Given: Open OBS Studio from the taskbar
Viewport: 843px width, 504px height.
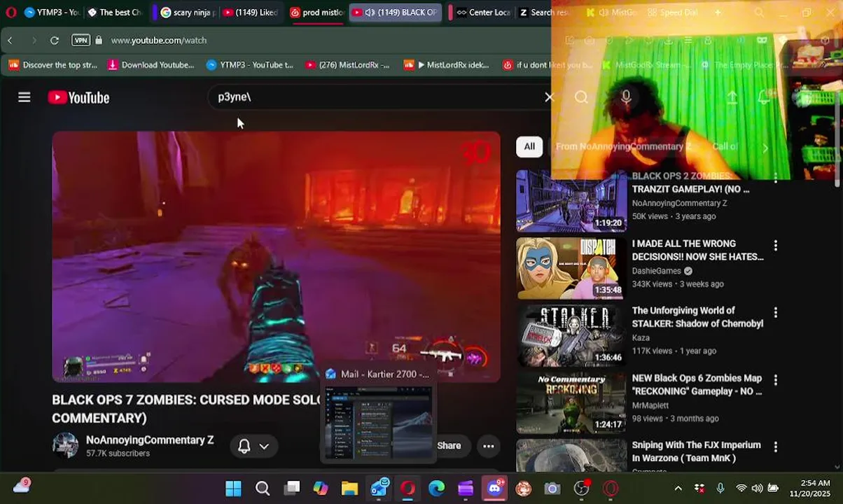Looking at the screenshot, I should point(581,488).
